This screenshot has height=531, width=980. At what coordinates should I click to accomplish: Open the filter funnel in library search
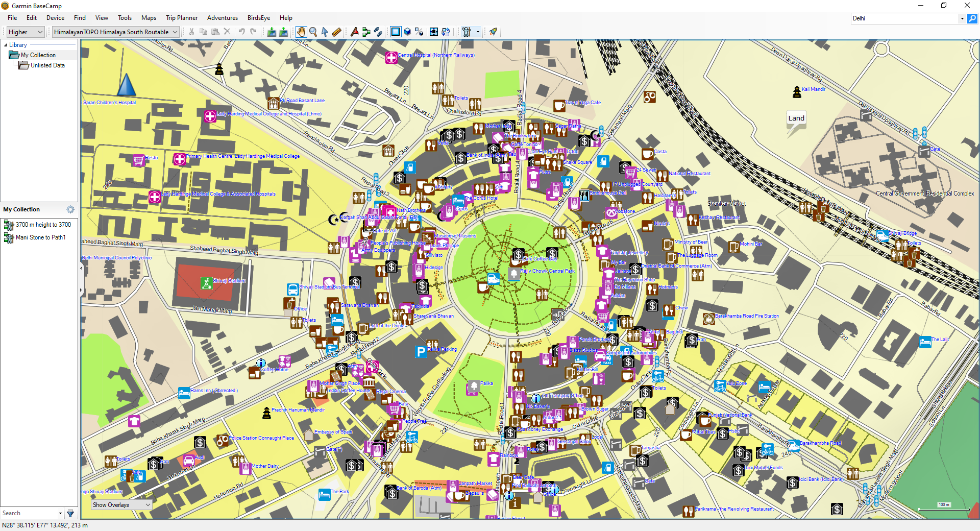click(70, 513)
